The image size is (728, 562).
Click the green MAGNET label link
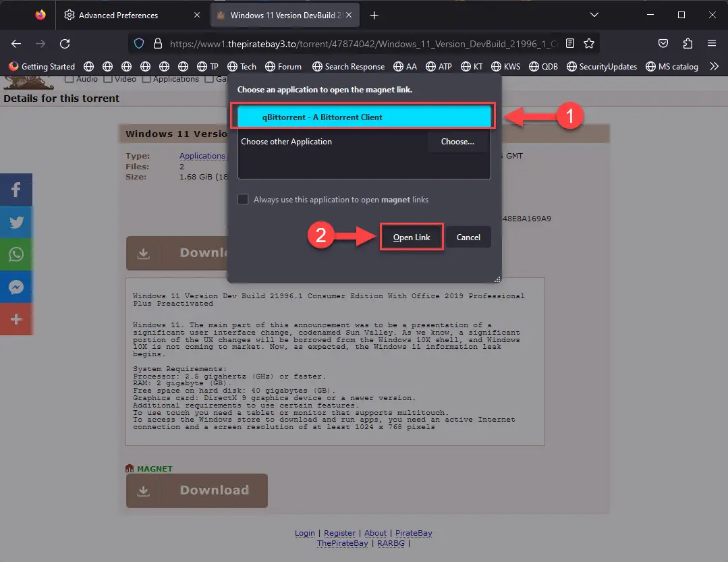pyautogui.click(x=155, y=469)
